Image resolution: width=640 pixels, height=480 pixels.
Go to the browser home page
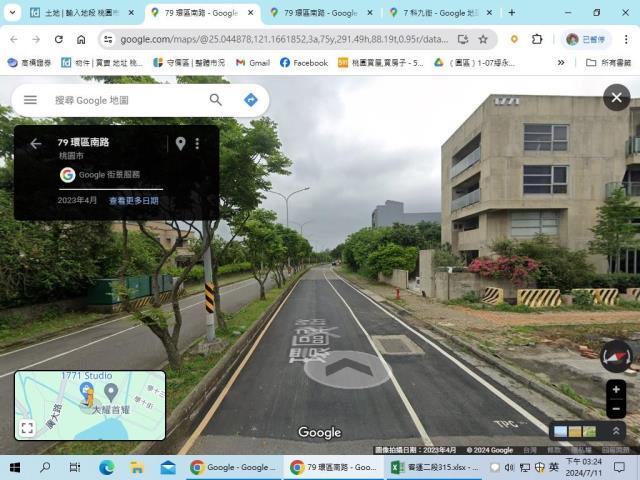coord(81,39)
